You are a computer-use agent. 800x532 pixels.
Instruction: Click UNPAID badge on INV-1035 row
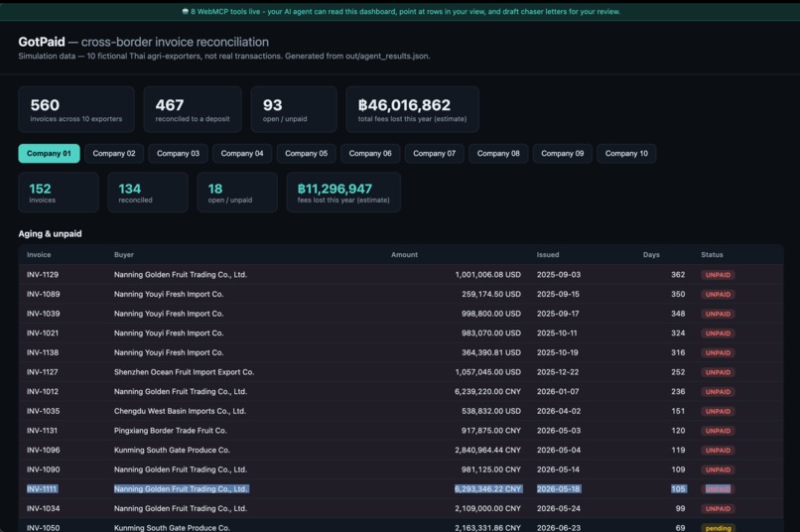[x=718, y=411]
